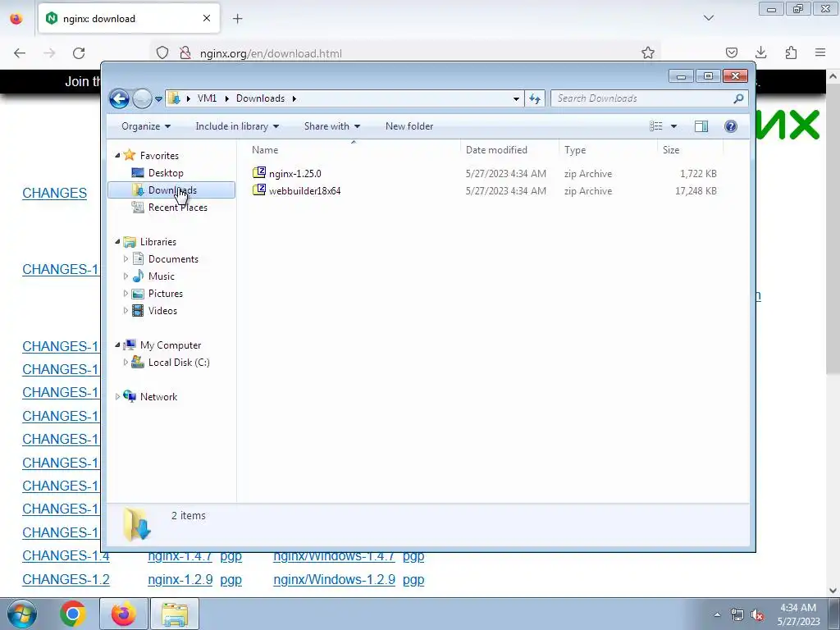Click VM1 in the address breadcrumb
The height and width of the screenshot is (630, 840).
pyautogui.click(x=207, y=98)
